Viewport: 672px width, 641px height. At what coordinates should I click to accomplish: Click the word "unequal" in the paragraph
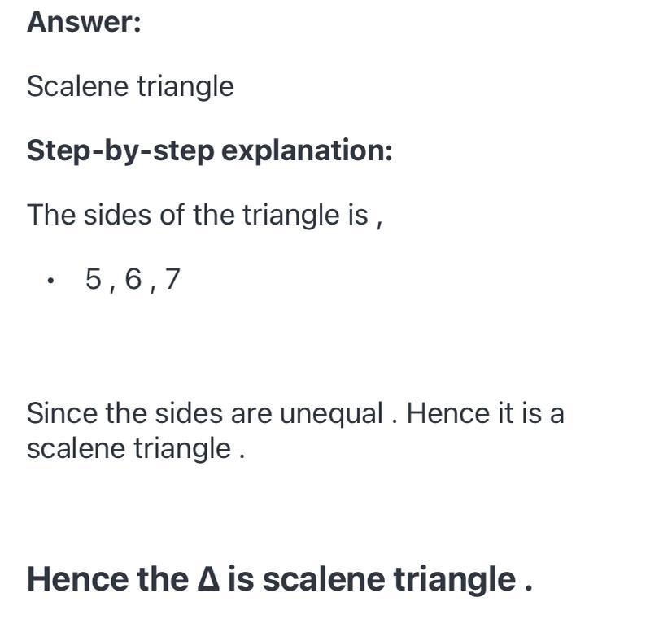coord(331,413)
